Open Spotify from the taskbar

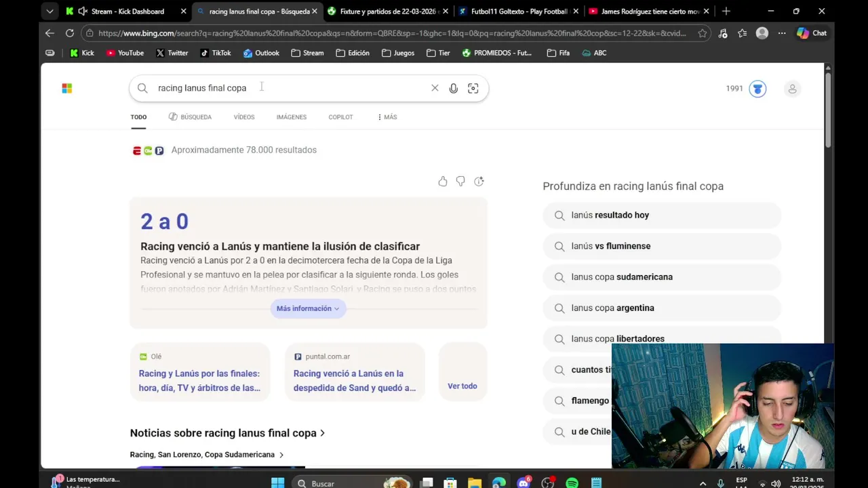[572, 483]
